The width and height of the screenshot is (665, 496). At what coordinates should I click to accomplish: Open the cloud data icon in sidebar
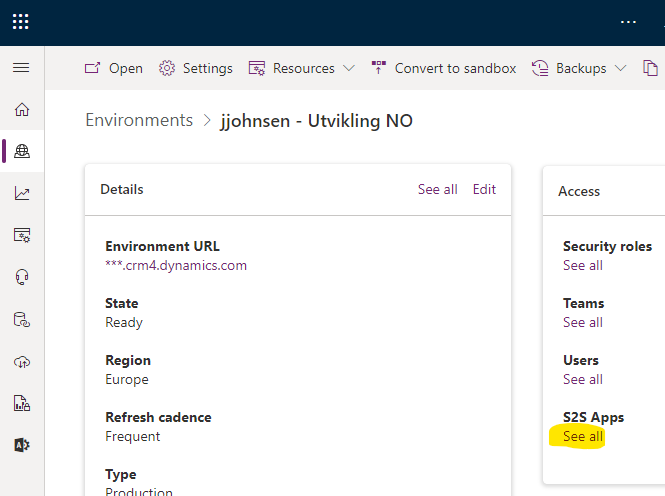22,362
